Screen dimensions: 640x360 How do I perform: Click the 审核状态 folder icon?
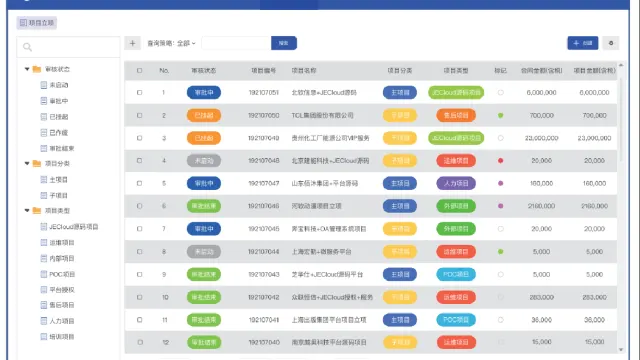(x=37, y=69)
